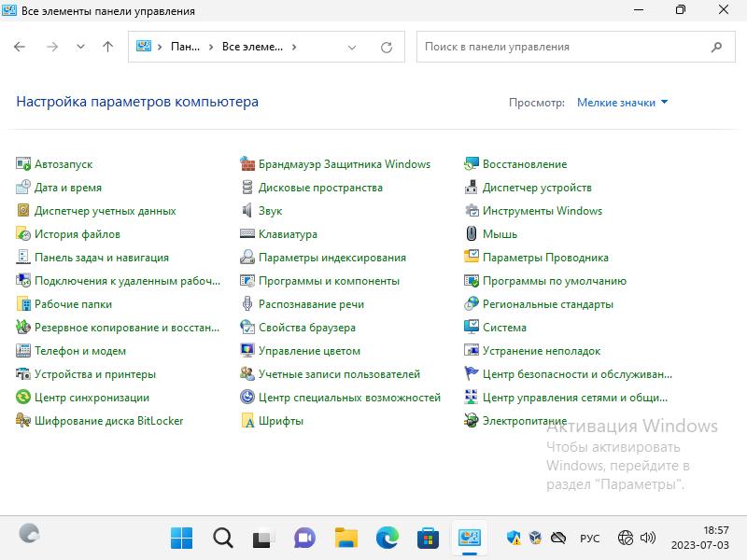Open Центр управления сетями и общим доступом link
Image resolution: width=747 pixels, height=560 pixels.
575,398
